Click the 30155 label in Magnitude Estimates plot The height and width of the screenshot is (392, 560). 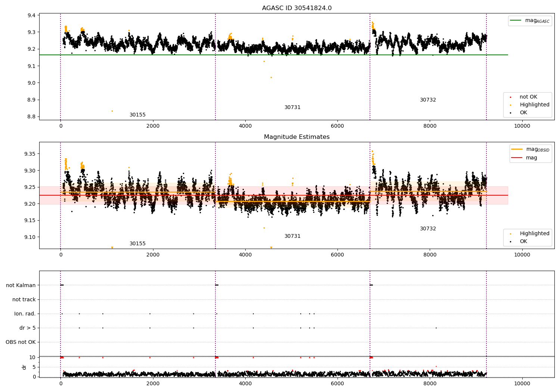tap(137, 244)
